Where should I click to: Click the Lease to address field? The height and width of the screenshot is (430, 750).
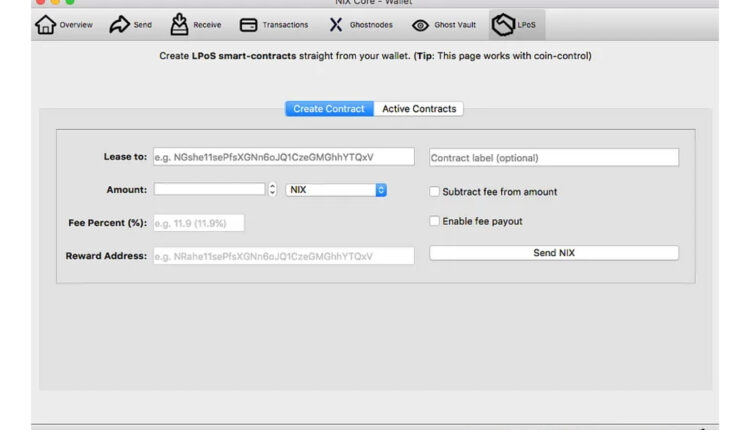pyautogui.click(x=283, y=157)
